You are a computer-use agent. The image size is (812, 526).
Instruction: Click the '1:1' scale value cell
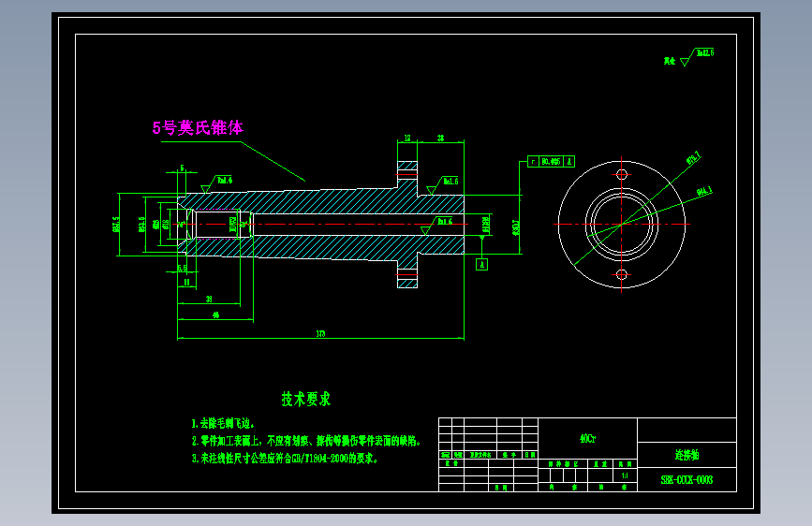(625, 475)
